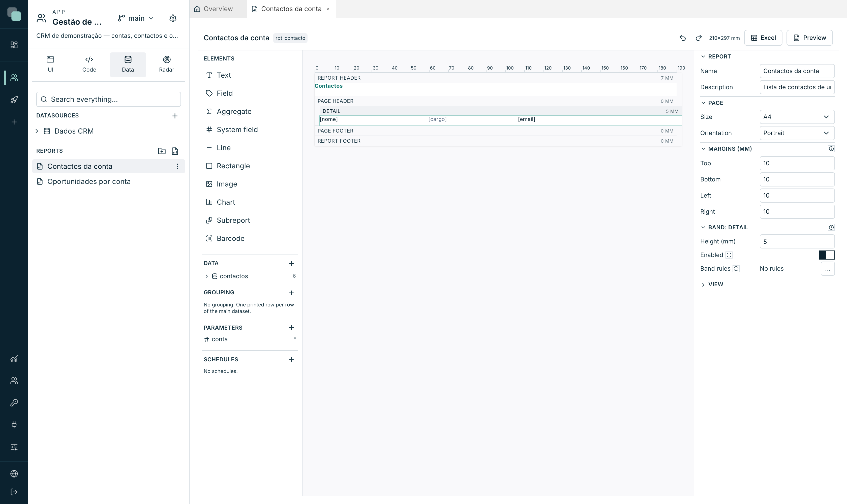Click the globe icon in sidebar

14,474
